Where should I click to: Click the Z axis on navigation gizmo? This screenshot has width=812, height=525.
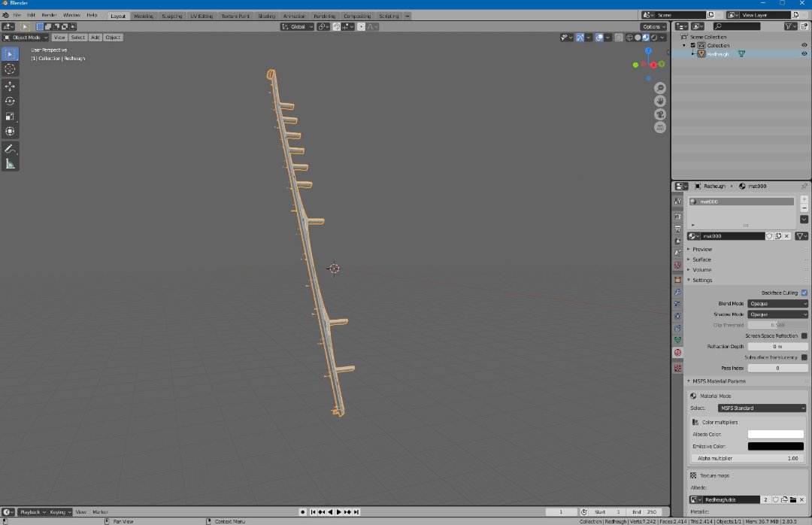pos(648,51)
